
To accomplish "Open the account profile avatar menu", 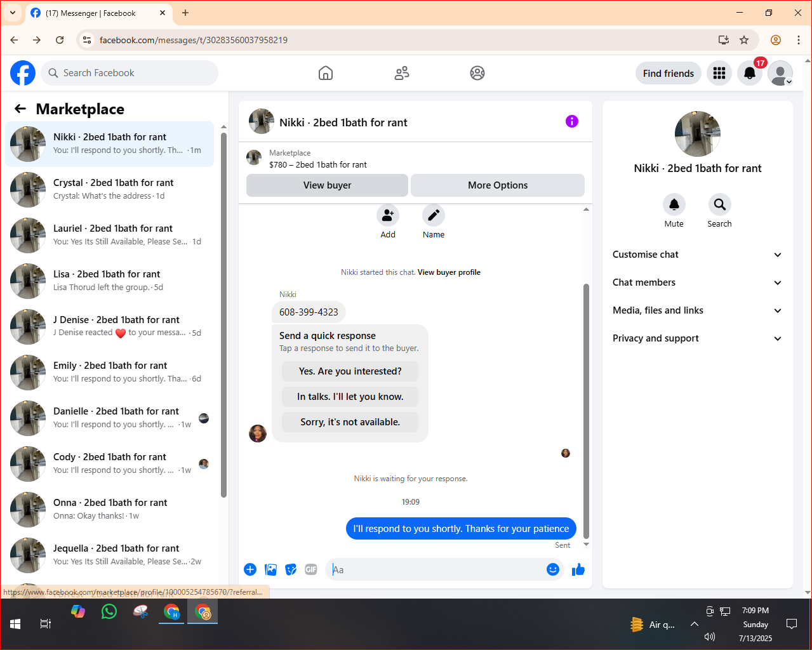I will click(780, 73).
